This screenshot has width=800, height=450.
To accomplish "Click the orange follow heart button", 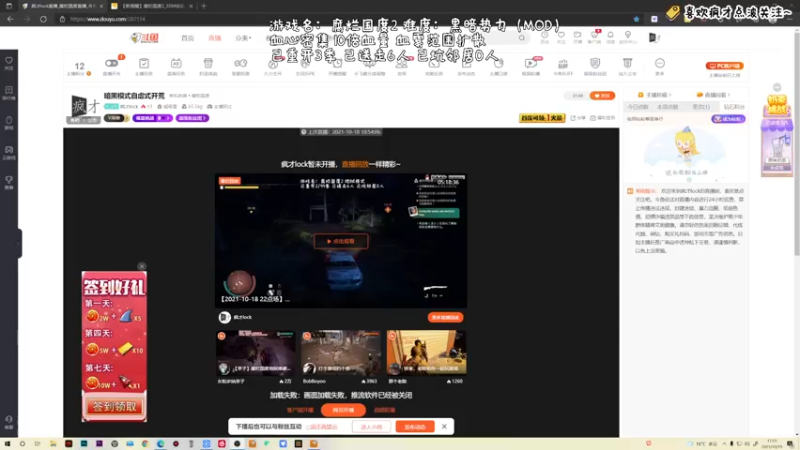I will click(x=602, y=95).
